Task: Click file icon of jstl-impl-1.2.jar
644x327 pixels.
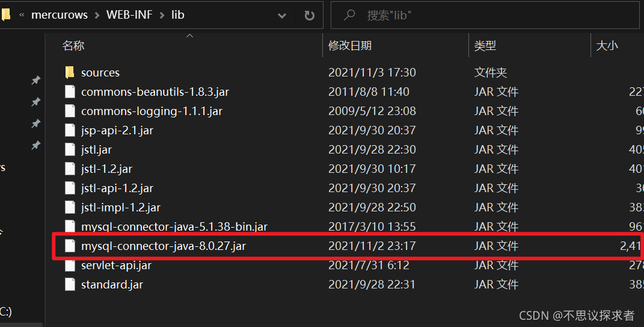Action: 70,208
